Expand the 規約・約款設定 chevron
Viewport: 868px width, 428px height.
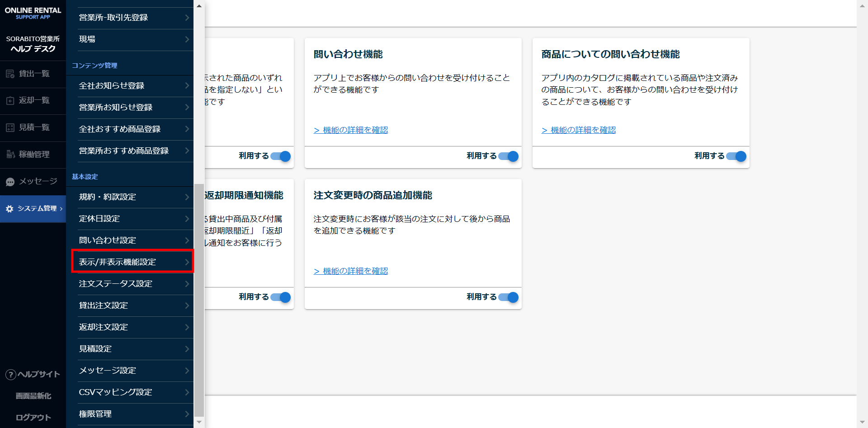[x=187, y=197]
